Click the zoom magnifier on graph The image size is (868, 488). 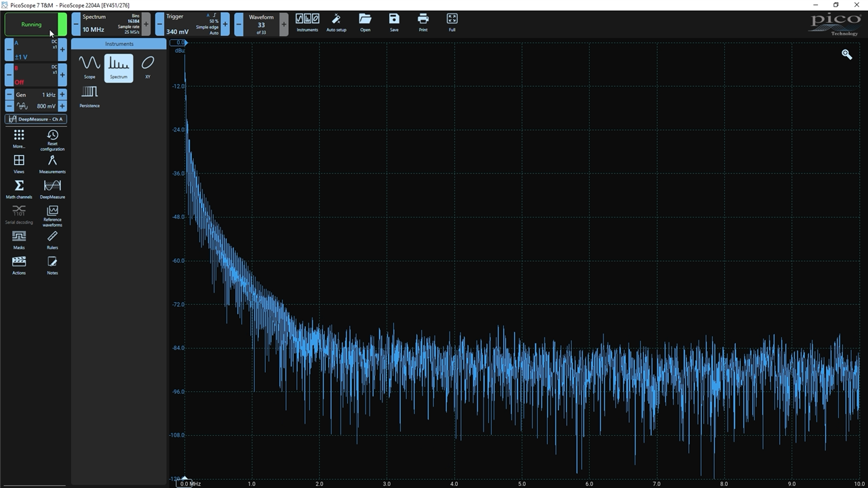[846, 54]
